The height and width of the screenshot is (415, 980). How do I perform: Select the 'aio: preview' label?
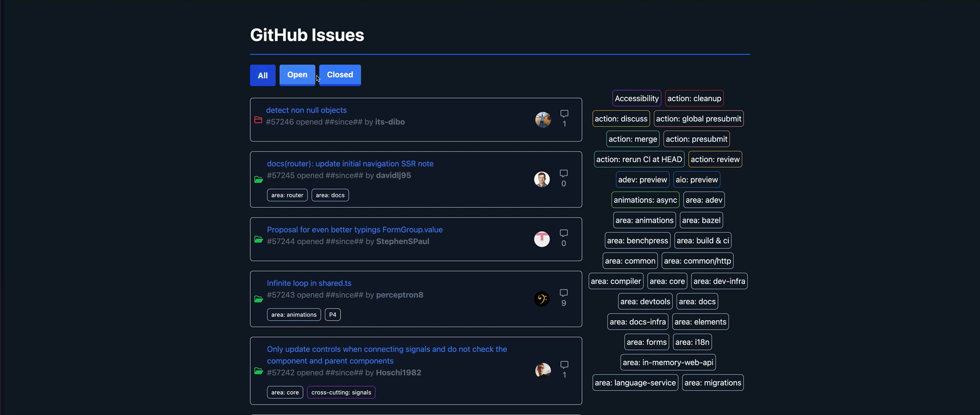(697, 180)
